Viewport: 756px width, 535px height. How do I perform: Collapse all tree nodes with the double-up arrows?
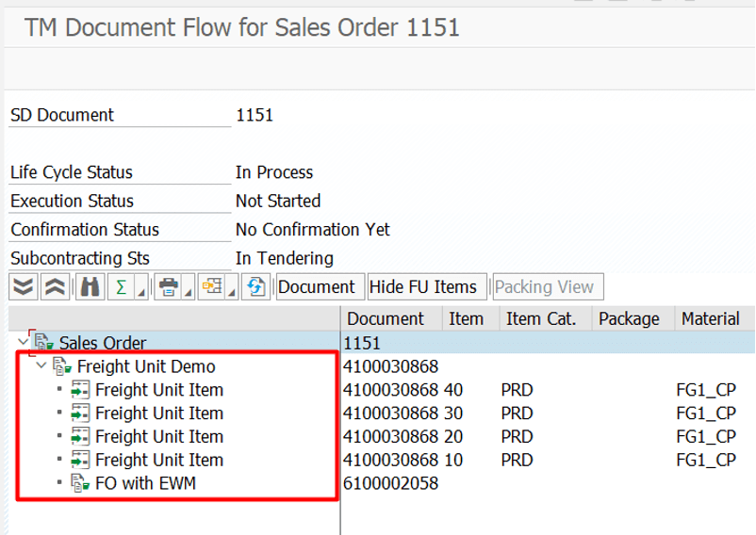point(55,287)
